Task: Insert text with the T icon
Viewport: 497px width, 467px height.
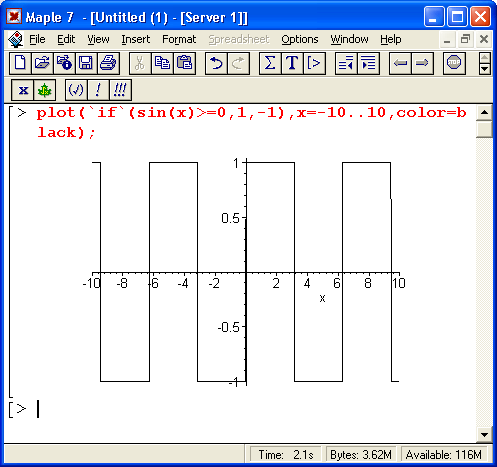Action: pos(292,63)
